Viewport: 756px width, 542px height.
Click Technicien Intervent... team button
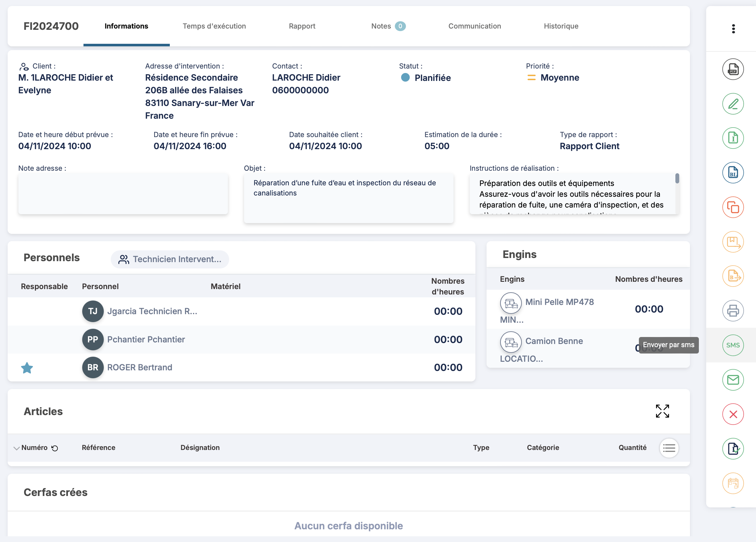[x=170, y=259]
